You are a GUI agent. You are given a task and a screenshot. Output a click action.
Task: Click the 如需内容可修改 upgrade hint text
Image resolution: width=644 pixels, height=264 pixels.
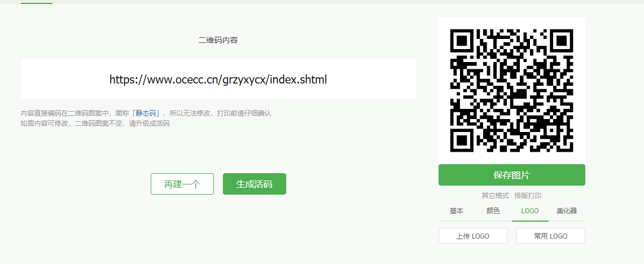coord(95,123)
